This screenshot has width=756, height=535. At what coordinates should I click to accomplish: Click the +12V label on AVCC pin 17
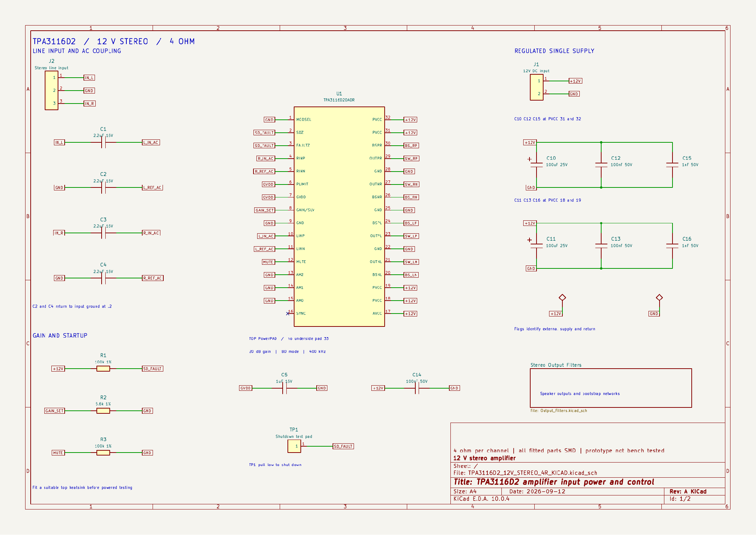pyautogui.click(x=410, y=314)
